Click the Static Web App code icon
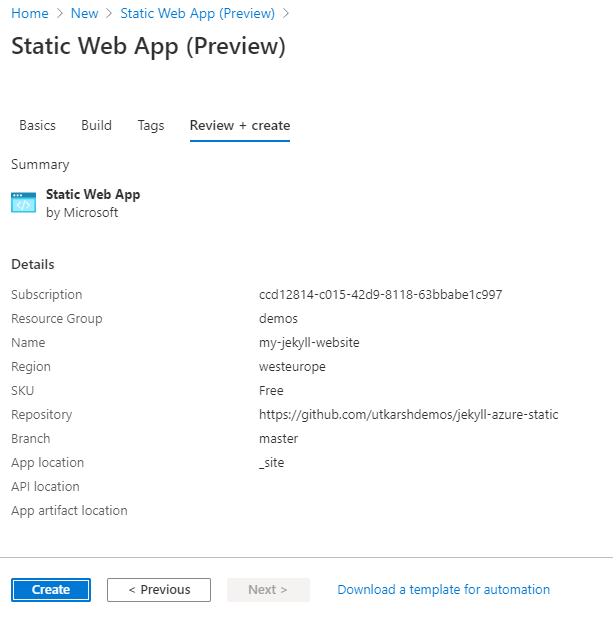This screenshot has height=618, width=613. pyautogui.click(x=23, y=203)
